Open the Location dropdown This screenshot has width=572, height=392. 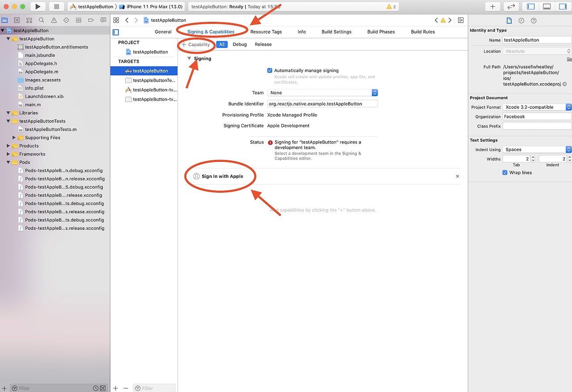pos(537,51)
